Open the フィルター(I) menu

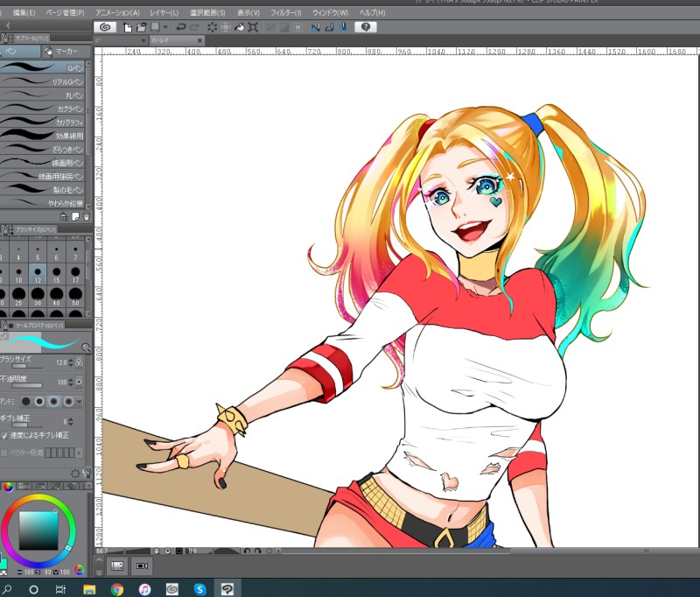[286, 13]
